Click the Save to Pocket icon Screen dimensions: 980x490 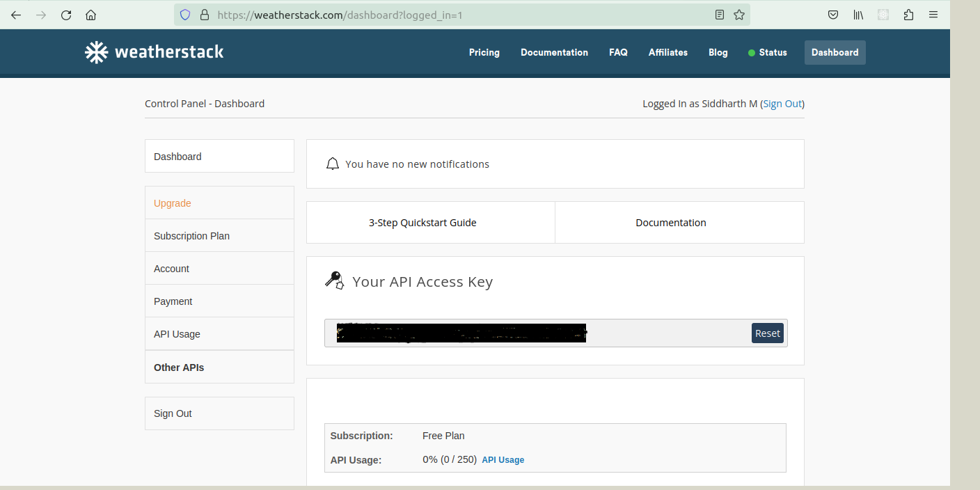tap(832, 15)
